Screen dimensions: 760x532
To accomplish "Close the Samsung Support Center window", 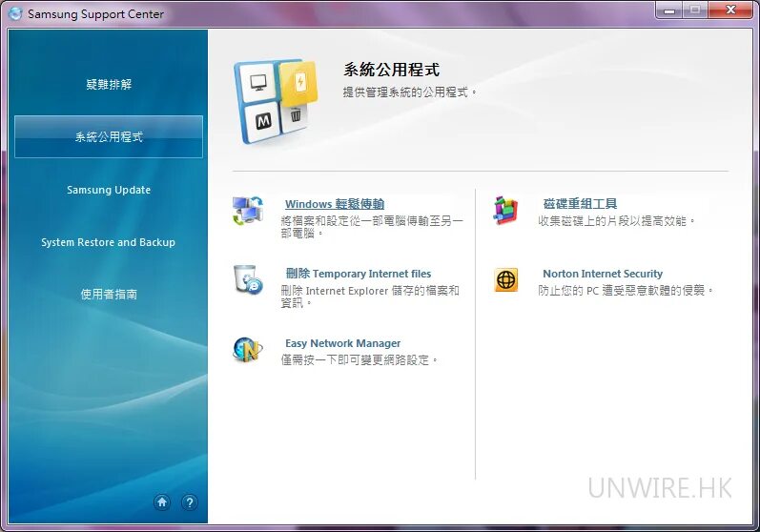I will click(x=731, y=10).
